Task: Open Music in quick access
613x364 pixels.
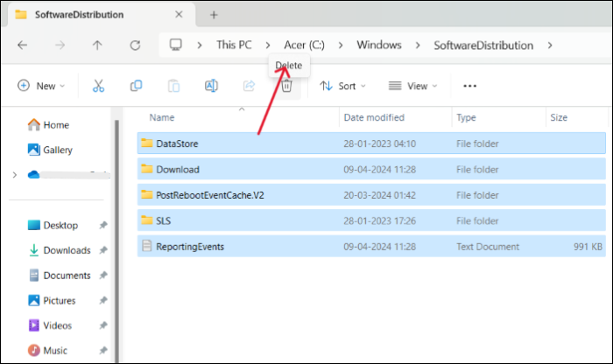Action: pyautogui.click(x=47, y=350)
